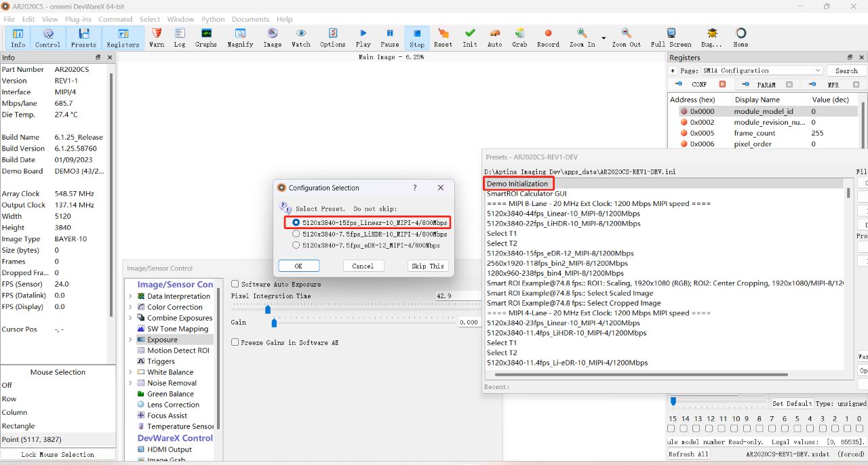
Task: Expand the Data Interpretation tree node
Action: point(130,296)
